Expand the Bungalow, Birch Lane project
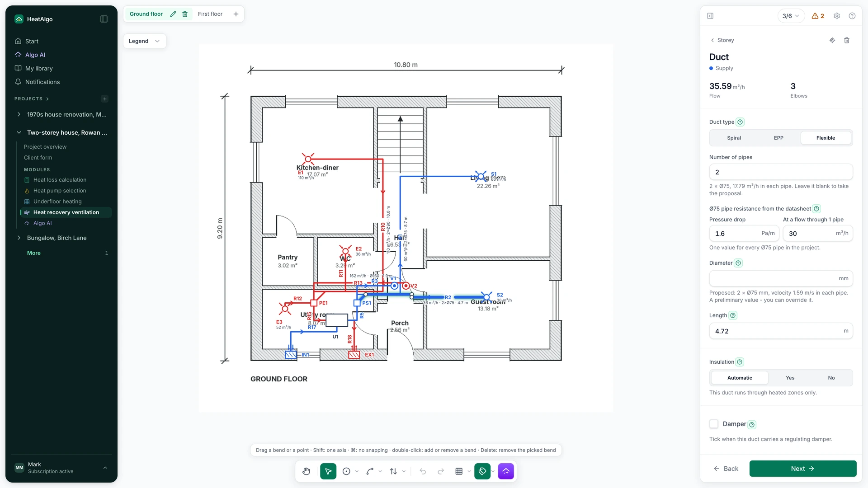868x488 pixels. coord(19,238)
